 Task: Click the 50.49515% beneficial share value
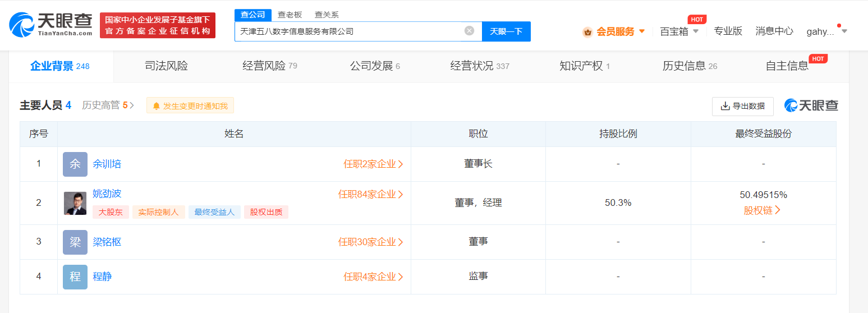coord(763,195)
